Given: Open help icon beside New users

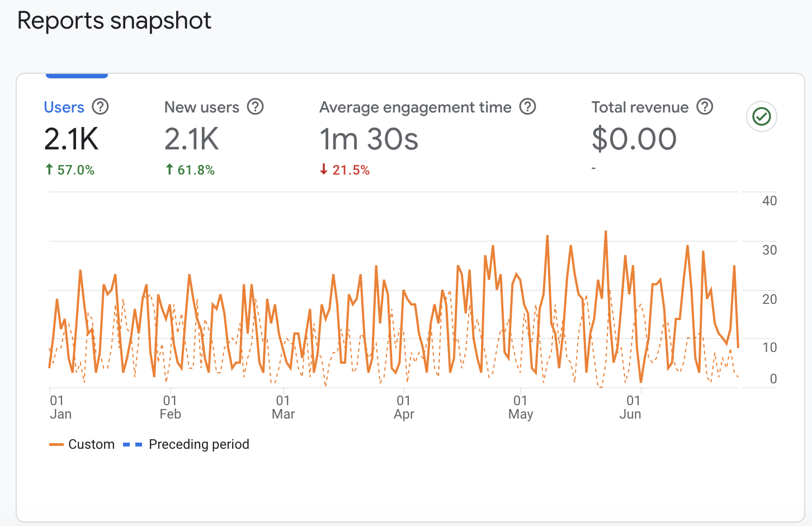Looking at the screenshot, I should coord(256,106).
